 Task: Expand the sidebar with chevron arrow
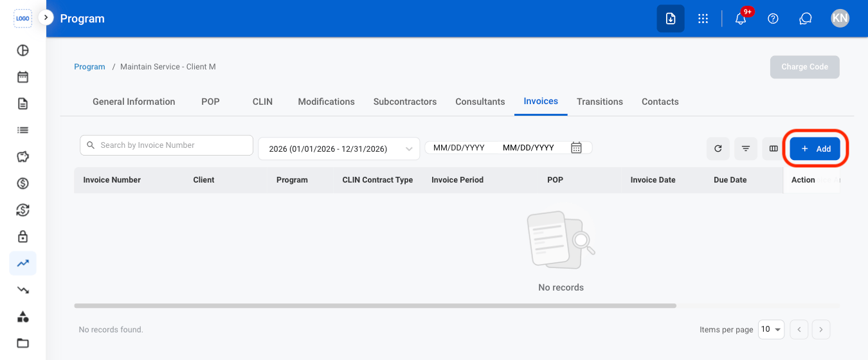coord(46,18)
